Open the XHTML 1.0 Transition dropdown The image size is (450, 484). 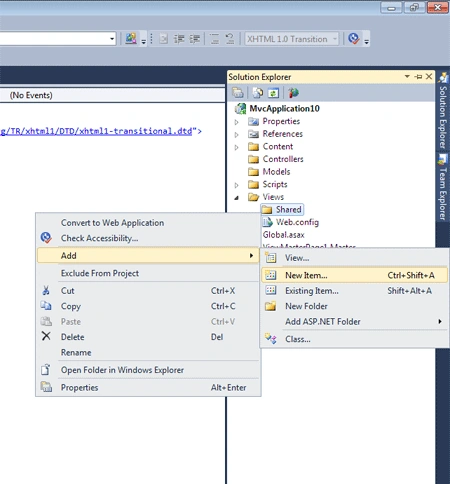point(292,39)
